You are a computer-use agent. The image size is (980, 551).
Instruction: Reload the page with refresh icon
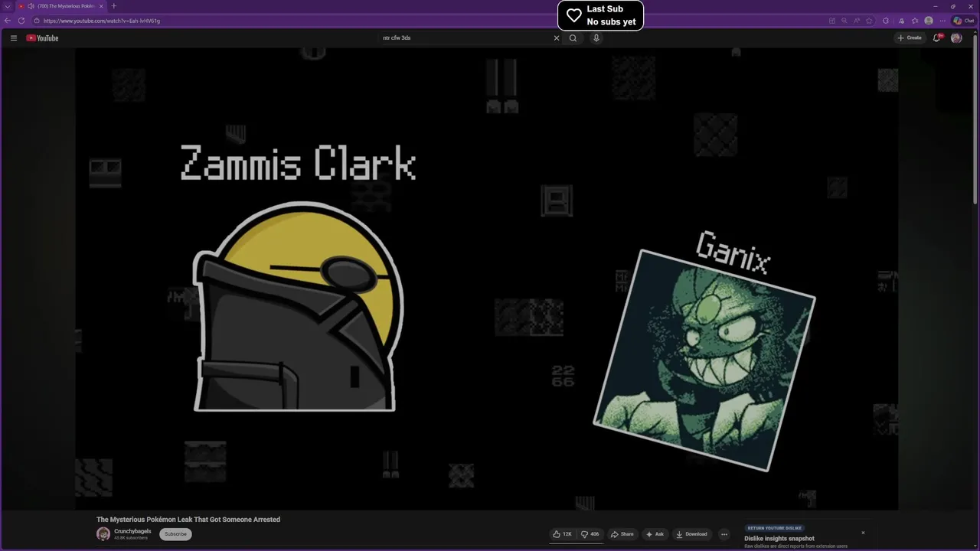21,21
